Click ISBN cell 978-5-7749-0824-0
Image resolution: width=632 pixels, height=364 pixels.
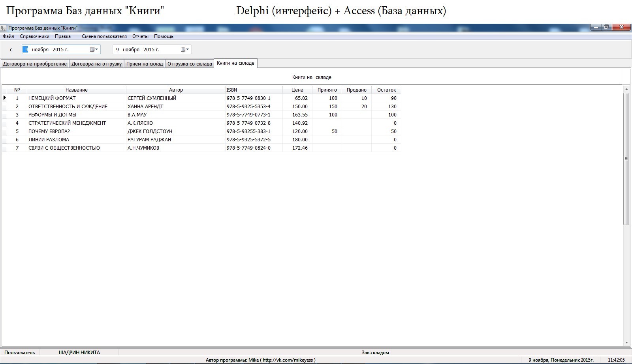pos(254,148)
